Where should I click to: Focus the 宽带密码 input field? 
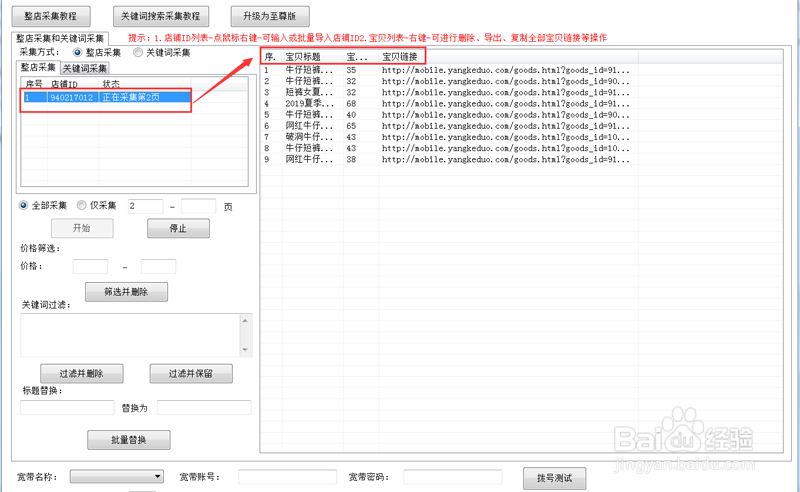click(x=453, y=477)
